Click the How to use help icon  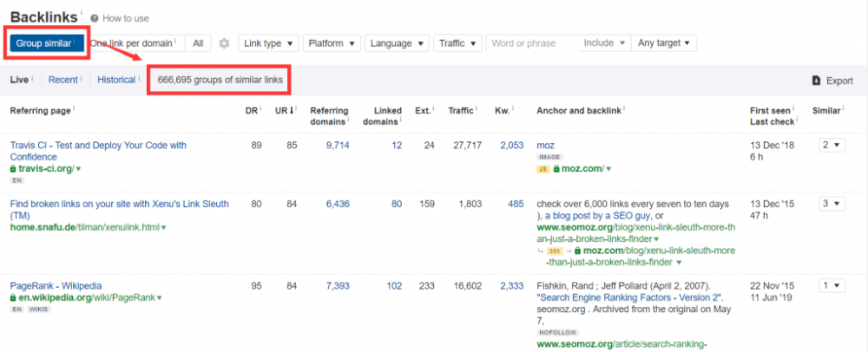click(94, 17)
